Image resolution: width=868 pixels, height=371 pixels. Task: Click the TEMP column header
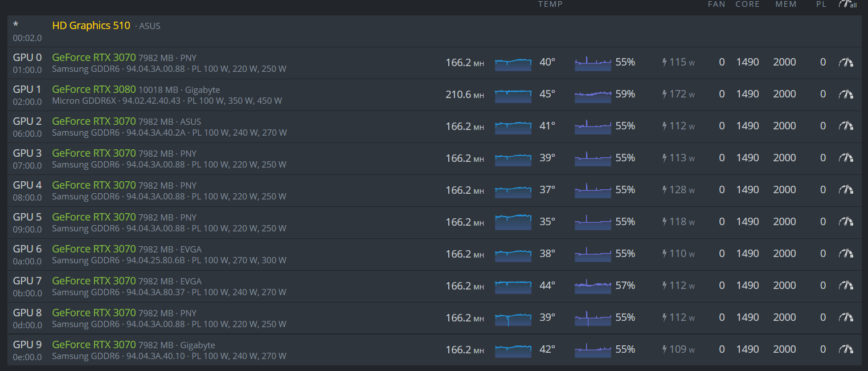[550, 5]
